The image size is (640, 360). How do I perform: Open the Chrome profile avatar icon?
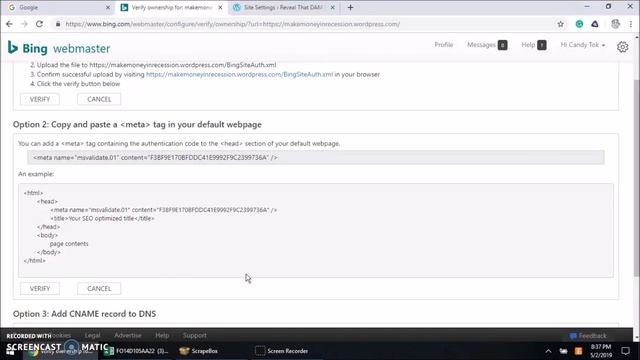615,24
